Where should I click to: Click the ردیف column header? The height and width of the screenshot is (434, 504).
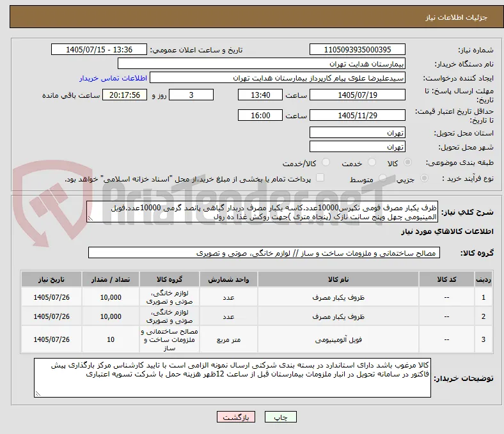click(484, 279)
